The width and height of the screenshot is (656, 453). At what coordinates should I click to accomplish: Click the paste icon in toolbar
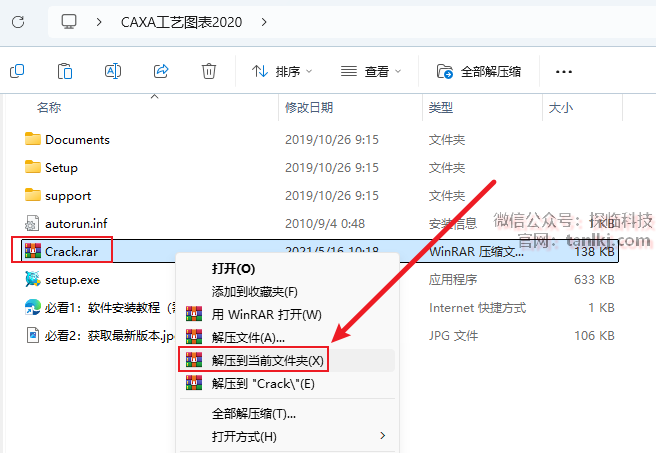point(65,71)
